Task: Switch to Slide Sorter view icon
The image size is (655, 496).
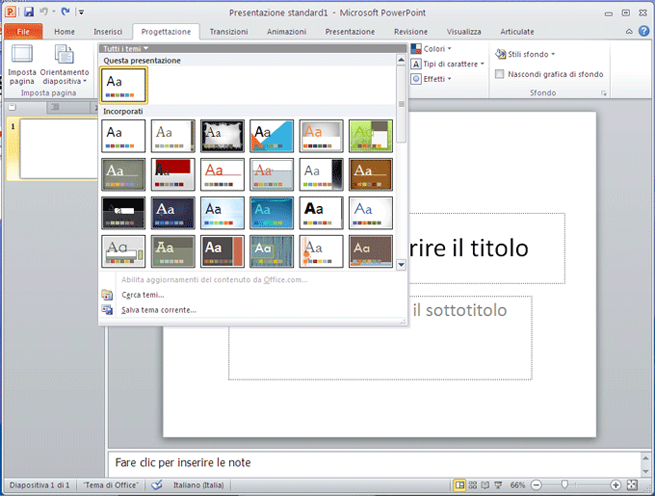Action: coord(472,485)
